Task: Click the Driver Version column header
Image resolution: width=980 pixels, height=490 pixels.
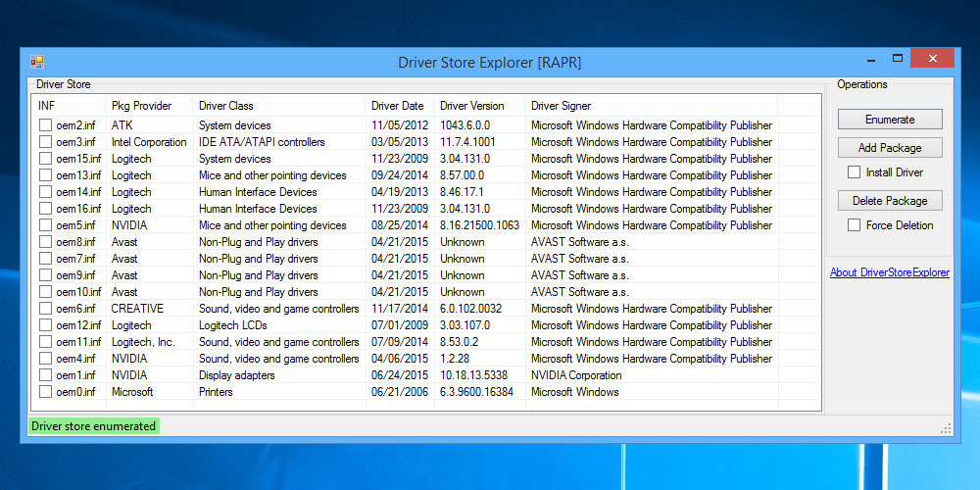Action: point(480,106)
